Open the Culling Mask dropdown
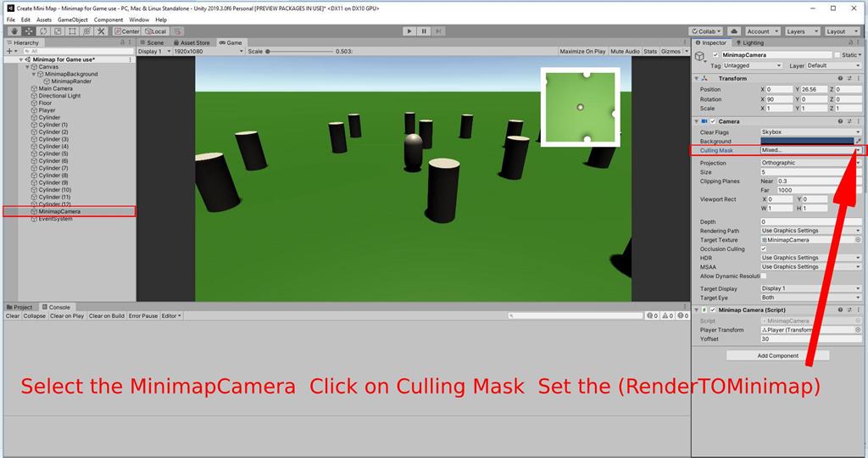868x458 pixels. (811, 150)
